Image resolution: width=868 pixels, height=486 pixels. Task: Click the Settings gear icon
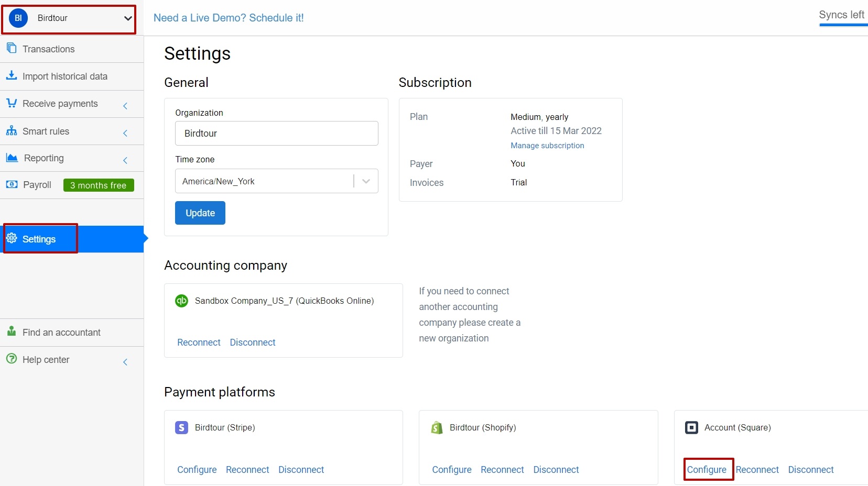coord(12,239)
